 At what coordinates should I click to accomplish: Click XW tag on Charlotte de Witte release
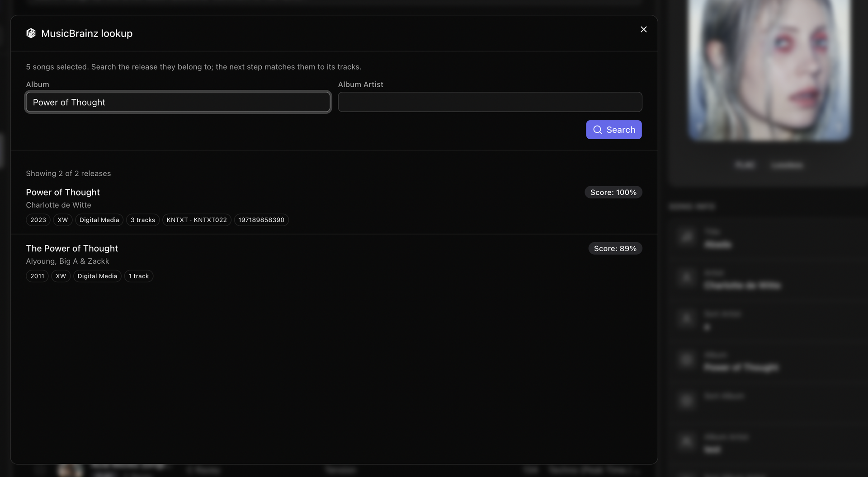(63, 220)
